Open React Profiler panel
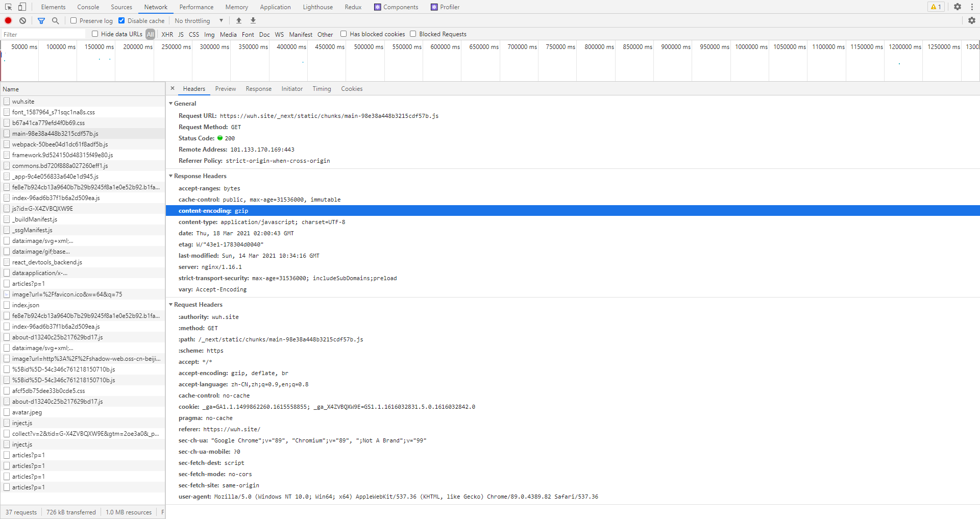This screenshot has width=980, height=519. click(445, 7)
